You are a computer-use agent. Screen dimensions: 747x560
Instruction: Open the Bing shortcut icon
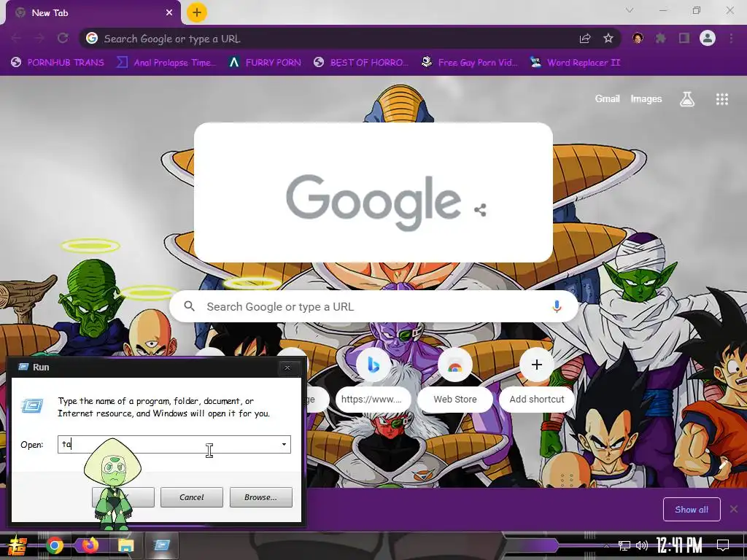373,365
